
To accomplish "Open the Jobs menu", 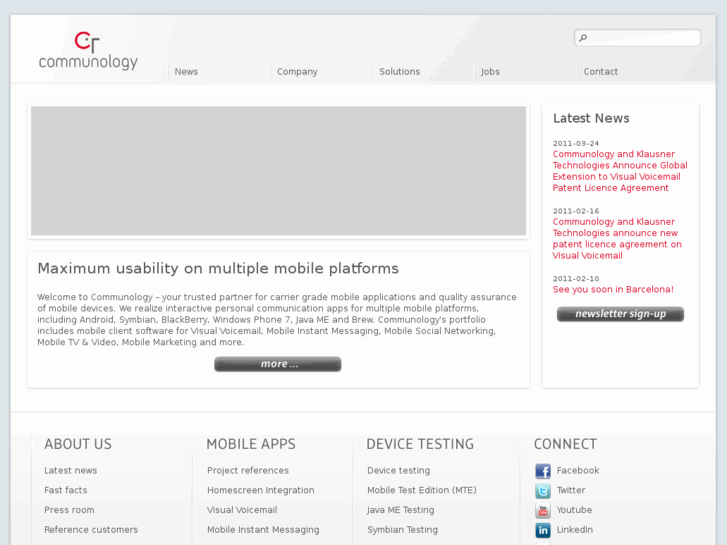I will 490,71.
